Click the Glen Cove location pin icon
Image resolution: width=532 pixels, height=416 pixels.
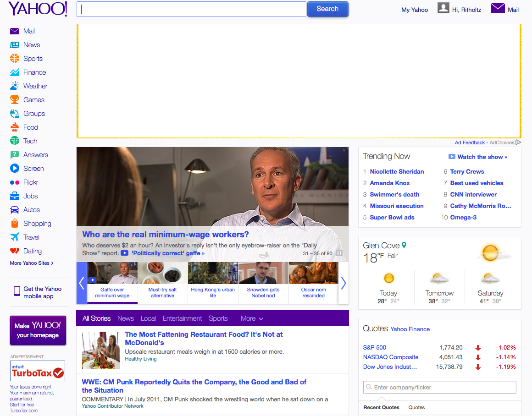click(x=404, y=245)
